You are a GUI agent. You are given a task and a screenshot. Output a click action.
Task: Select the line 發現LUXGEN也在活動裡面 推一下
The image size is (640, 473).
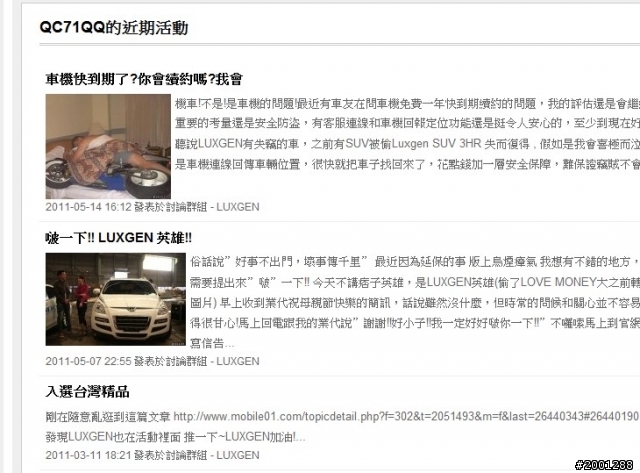pos(175,437)
